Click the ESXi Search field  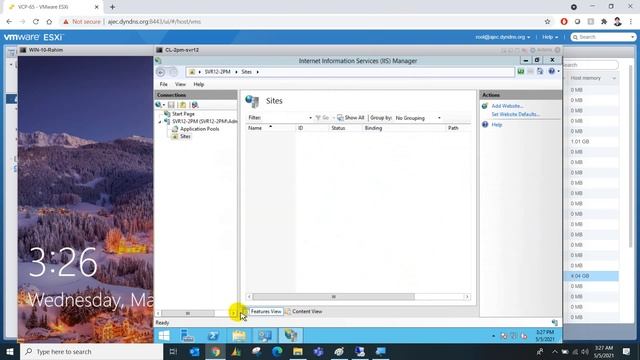coord(603,37)
